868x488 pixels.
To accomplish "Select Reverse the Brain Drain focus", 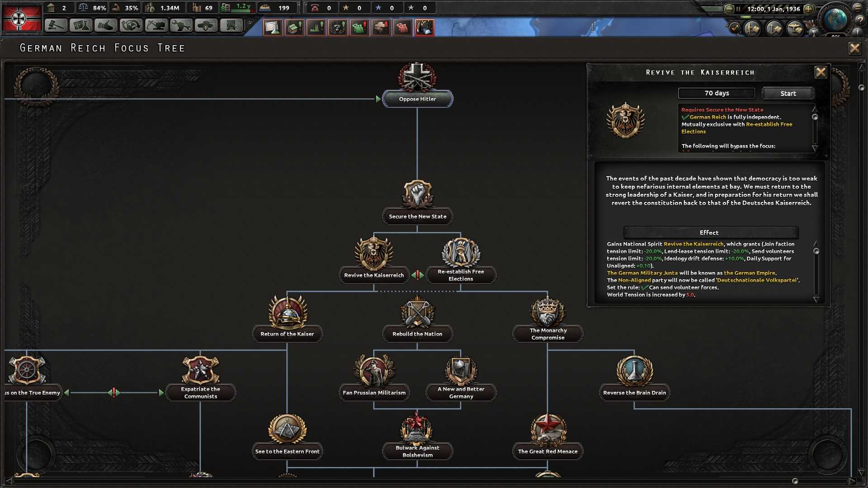I will tap(634, 393).
